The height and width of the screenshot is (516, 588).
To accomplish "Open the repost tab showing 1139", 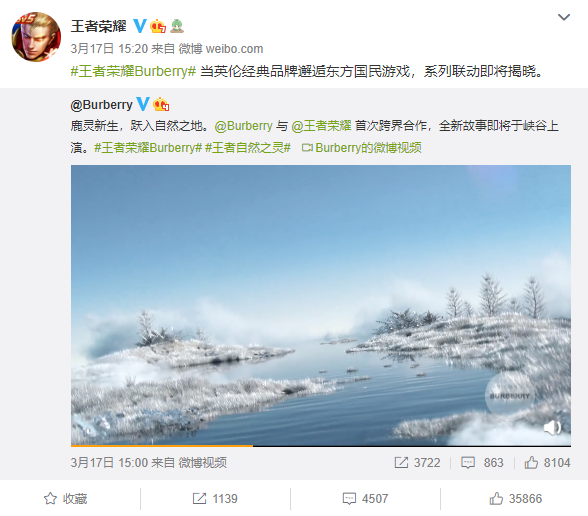I will 215,499.
